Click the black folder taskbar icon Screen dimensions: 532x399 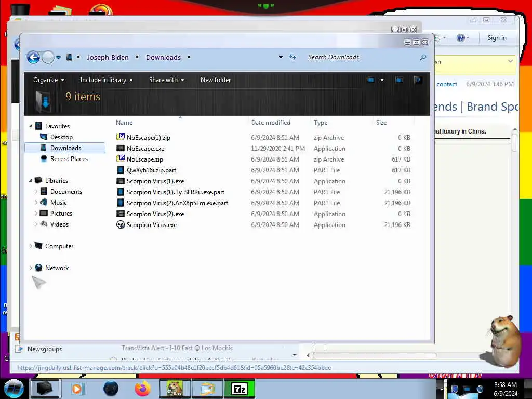45,389
